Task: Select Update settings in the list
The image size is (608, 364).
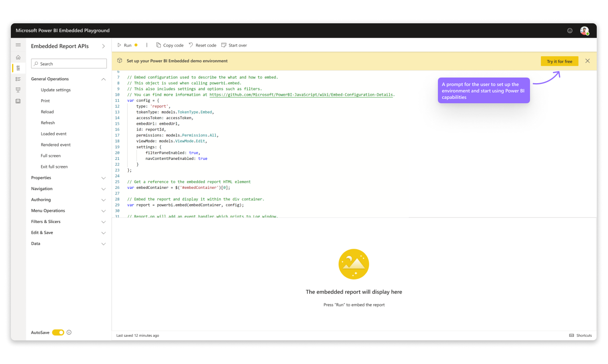Action: point(55,90)
